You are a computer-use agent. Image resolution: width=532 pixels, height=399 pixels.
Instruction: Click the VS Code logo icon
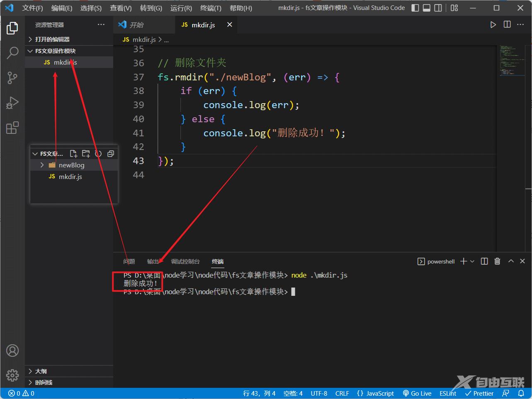pos(9,8)
